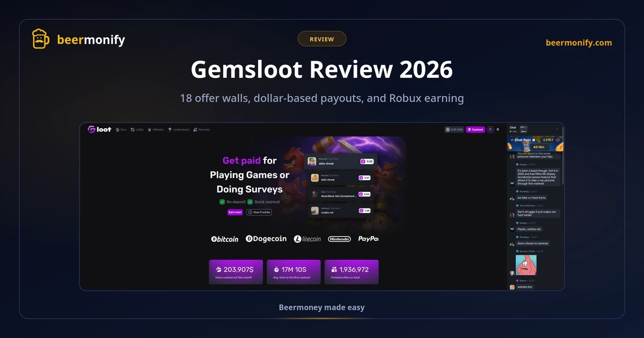
Task: Toggle the Quick cashout green checkmark
Action: [250, 202]
